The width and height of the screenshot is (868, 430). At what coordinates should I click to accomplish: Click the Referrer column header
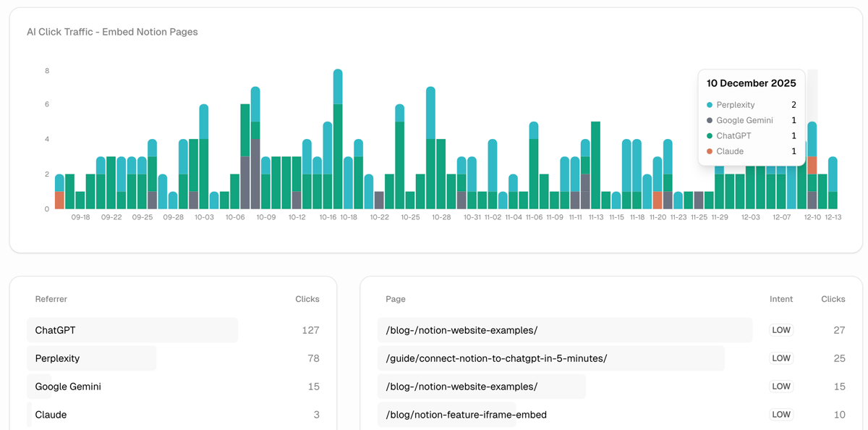(x=51, y=299)
